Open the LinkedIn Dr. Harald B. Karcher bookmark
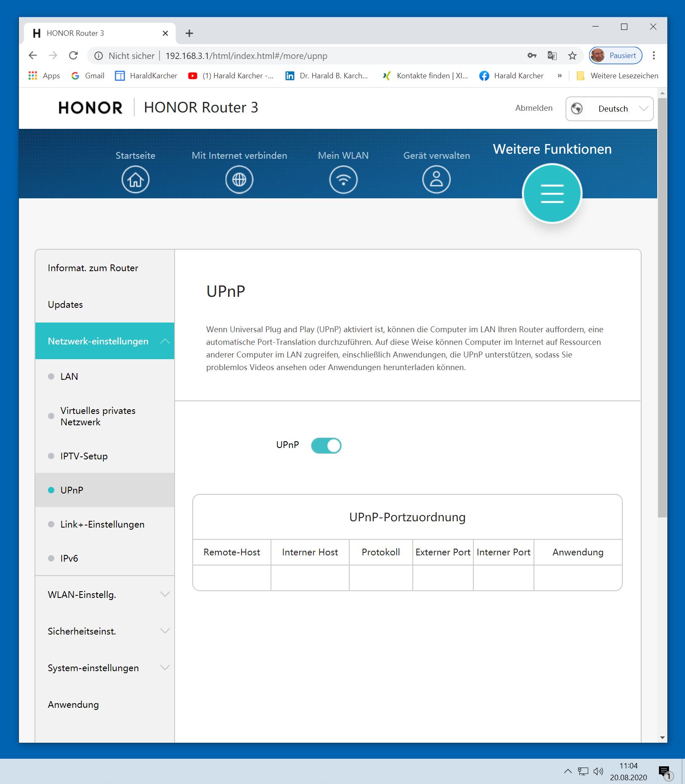The height and width of the screenshot is (784, 685). tap(327, 76)
